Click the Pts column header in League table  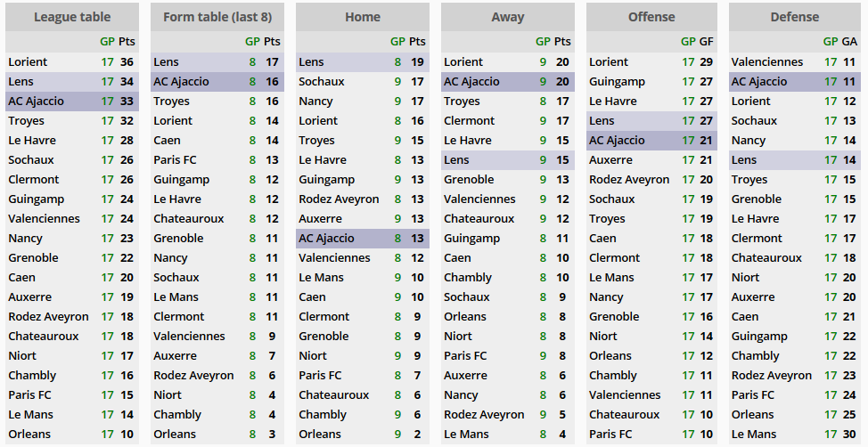pyautogui.click(x=127, y=42)
